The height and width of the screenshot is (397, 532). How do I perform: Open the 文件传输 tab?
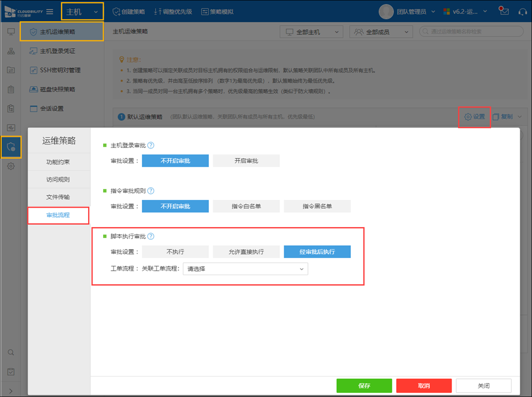pyautogui.click(x=58, y=197)
